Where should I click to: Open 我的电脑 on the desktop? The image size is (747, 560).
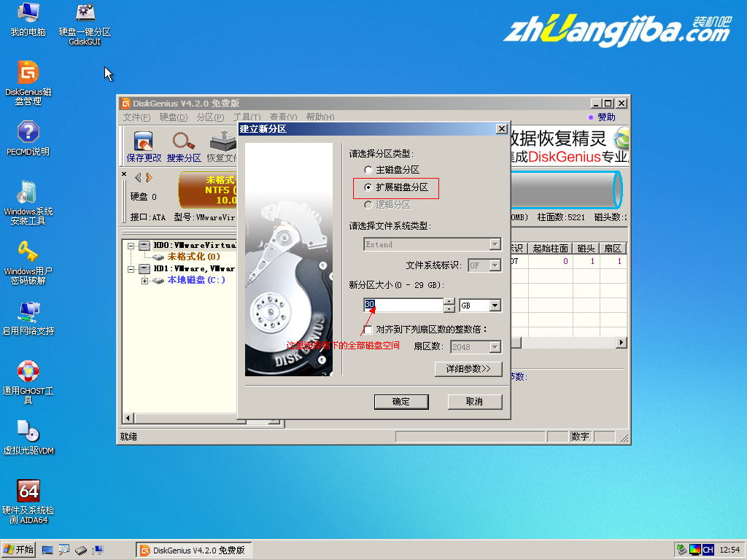click(x=28, y=16)
